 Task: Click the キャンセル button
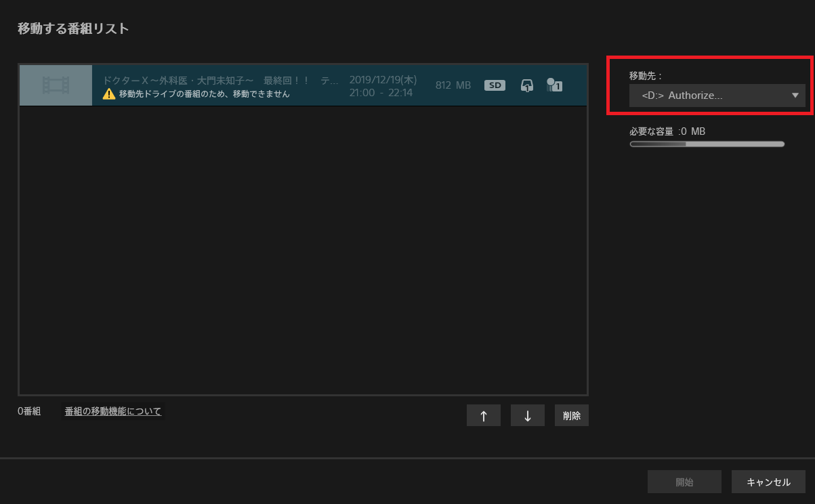(768, 482)
